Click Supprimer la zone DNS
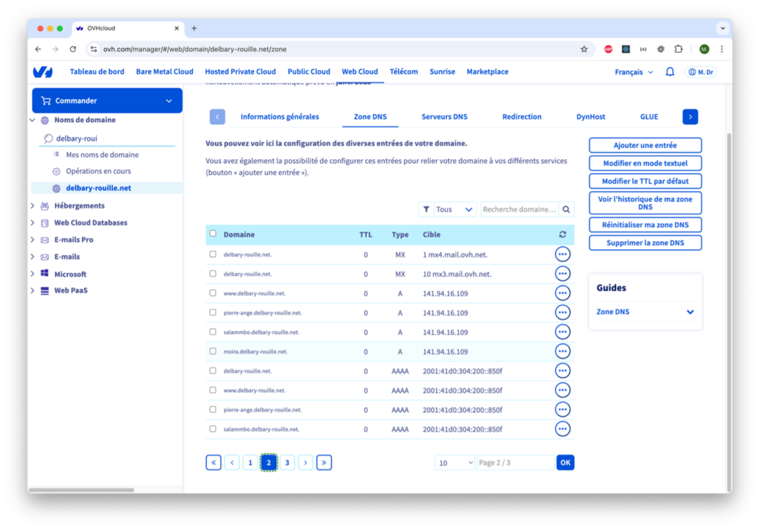This screenshot has width=762, height=532. (x=645, y=243)
